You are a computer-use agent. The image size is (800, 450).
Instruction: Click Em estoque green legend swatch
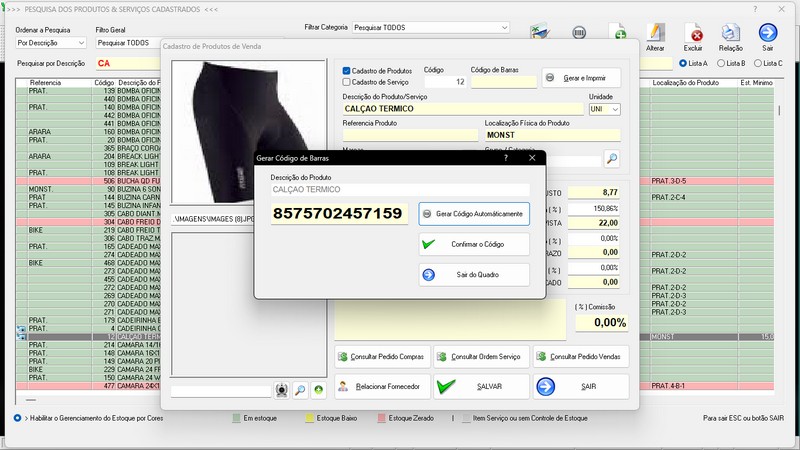(x=236, y=418)
